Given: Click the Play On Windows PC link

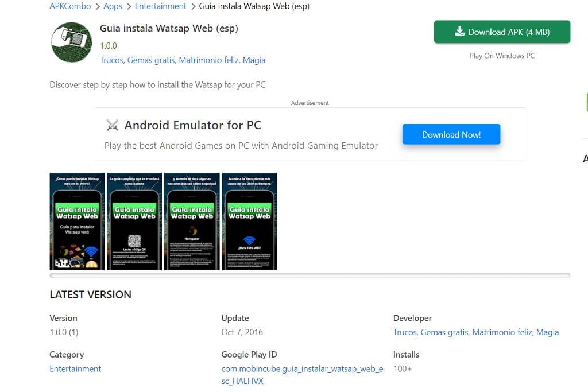Looking at the screenshot, I should [x=502, y=56].
